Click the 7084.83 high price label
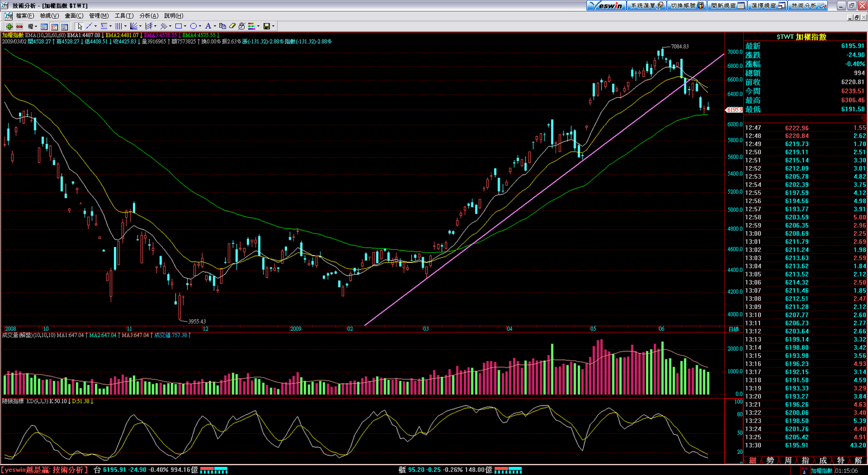This screenshot has height=475, width=868. point(680,46)
